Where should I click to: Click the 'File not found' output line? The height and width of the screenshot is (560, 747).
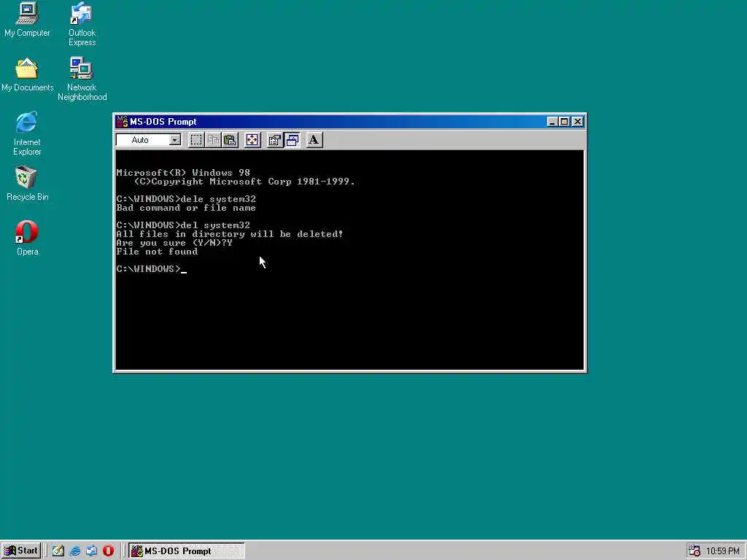coord(158,252)
